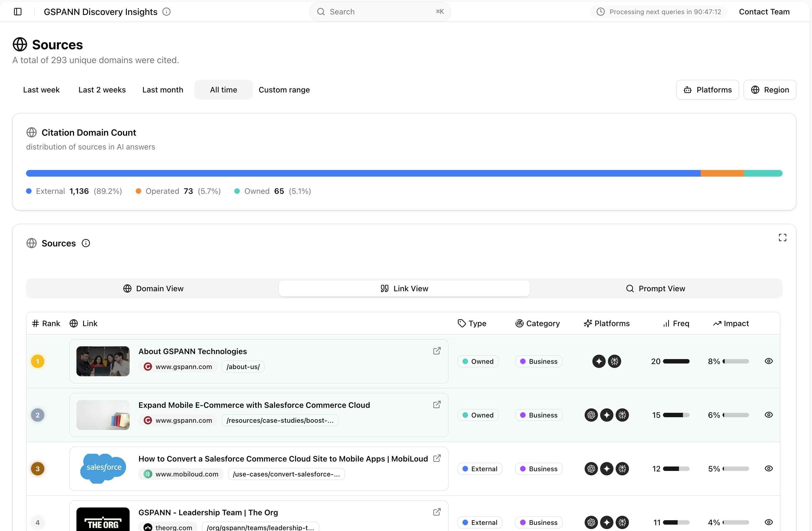Switch to Prompt View tab
Image resolution: width=812 pixels, height=531 pixels.
[656, 288]
